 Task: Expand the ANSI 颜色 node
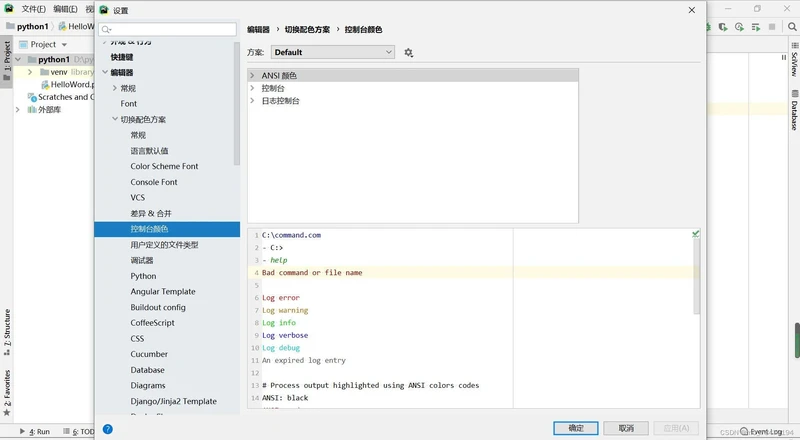252,76
